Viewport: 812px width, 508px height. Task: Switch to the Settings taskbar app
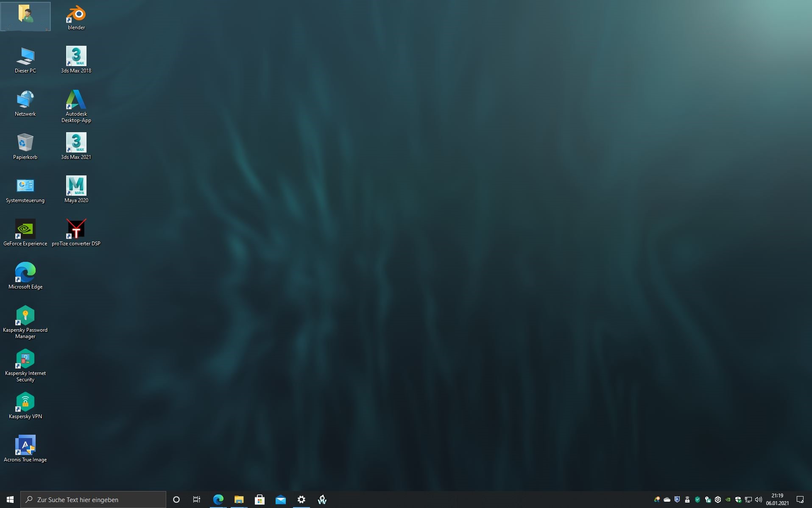pos(301,500)
